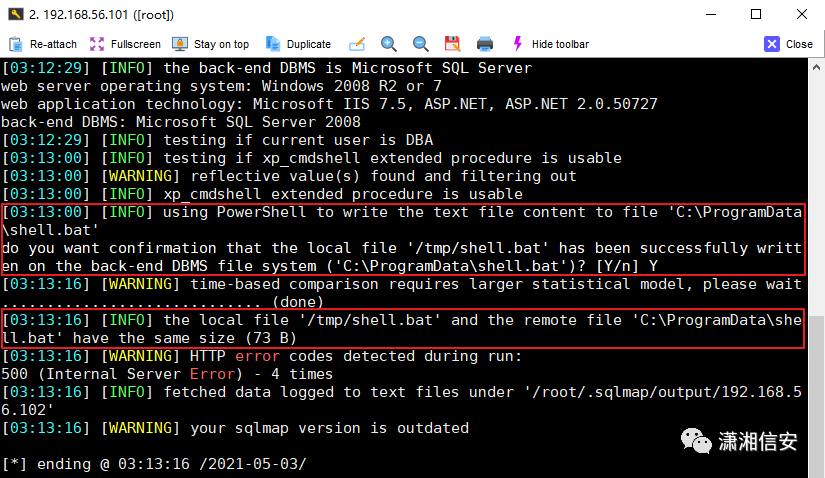This screenshot has width=825, height=478.
Task: Duplicate the terminal session
Action: [x=298, y=44]
